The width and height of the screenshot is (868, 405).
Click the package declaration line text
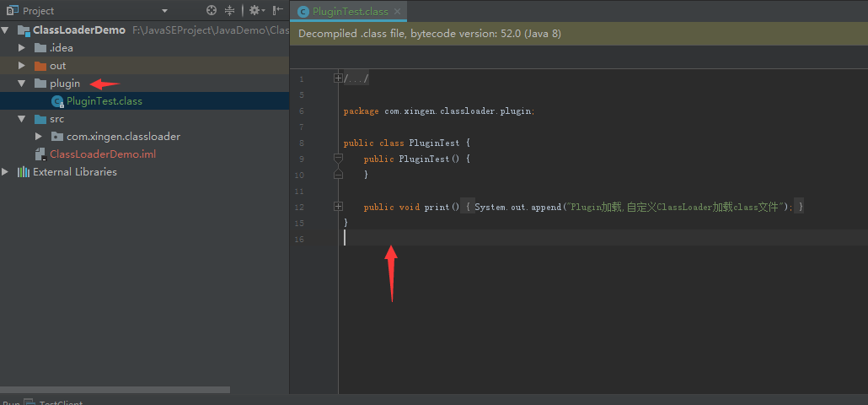click(x=439, y=111)
